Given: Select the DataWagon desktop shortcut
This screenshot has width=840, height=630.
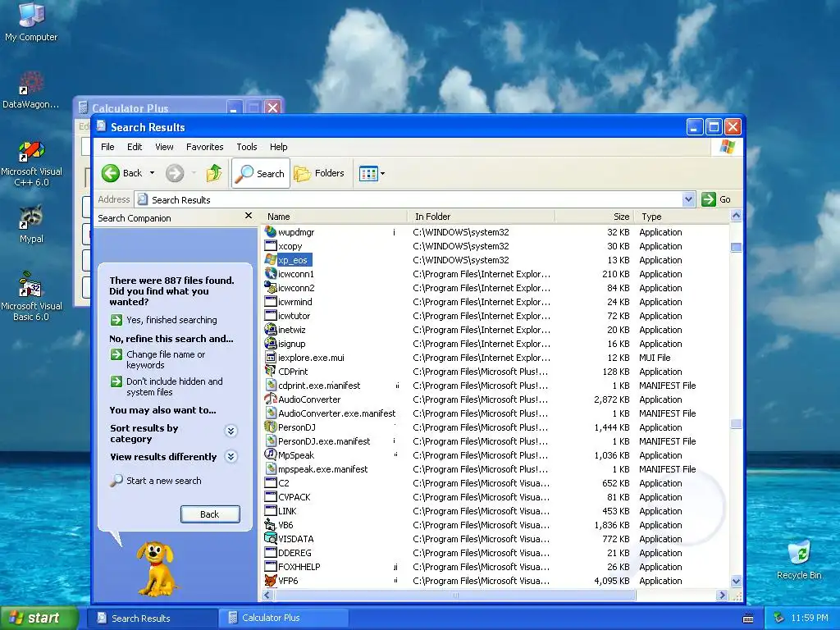Looking at the screenshot, I should pos(31,89).
